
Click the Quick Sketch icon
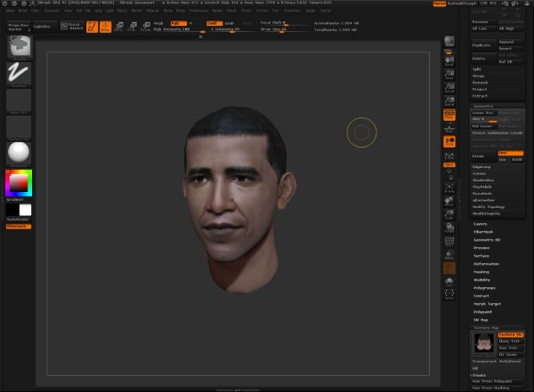[x=72, y=26]
